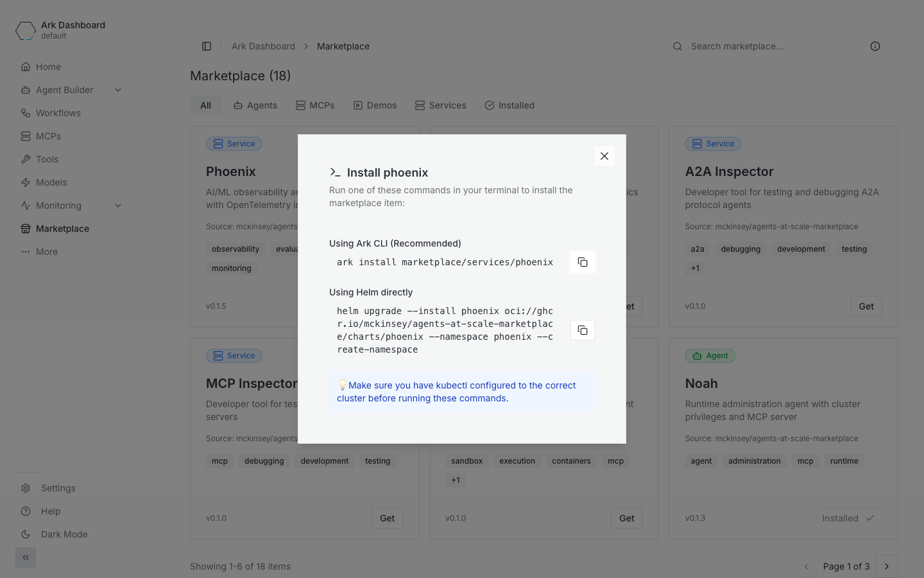Click the Install phoenix dialog heading
The width and height of the screenshot is (924, 578).
point(388,173)
